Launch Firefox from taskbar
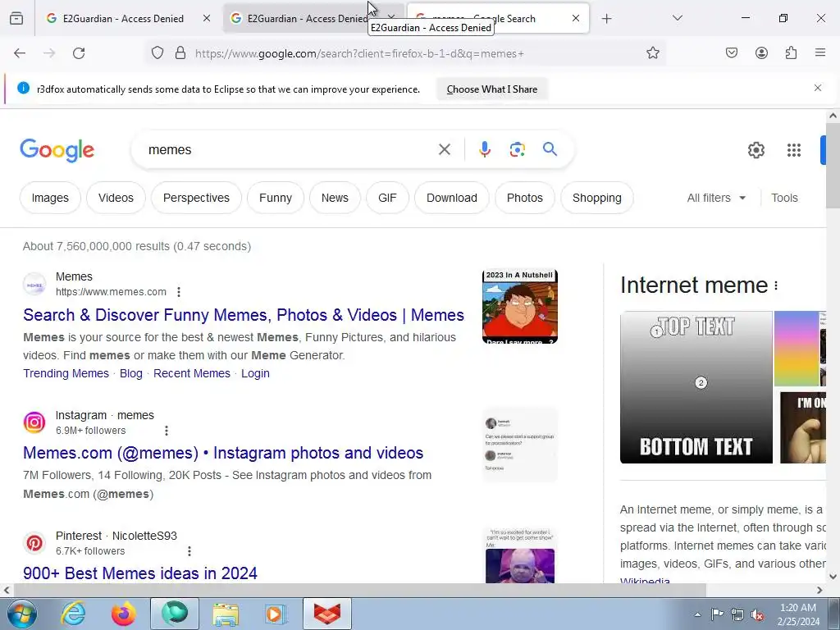Viewport: 840px width, 630px height. click(123, 614)
